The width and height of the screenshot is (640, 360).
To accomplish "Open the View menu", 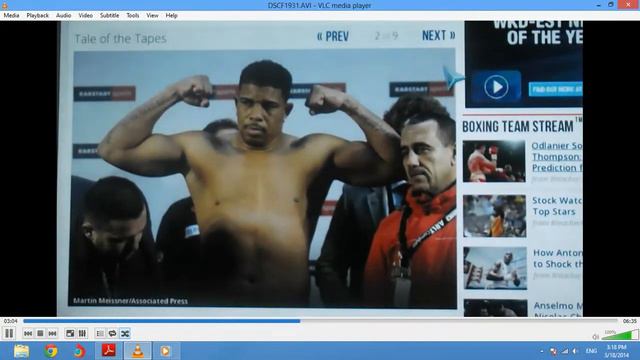I will tap(152, 16).
